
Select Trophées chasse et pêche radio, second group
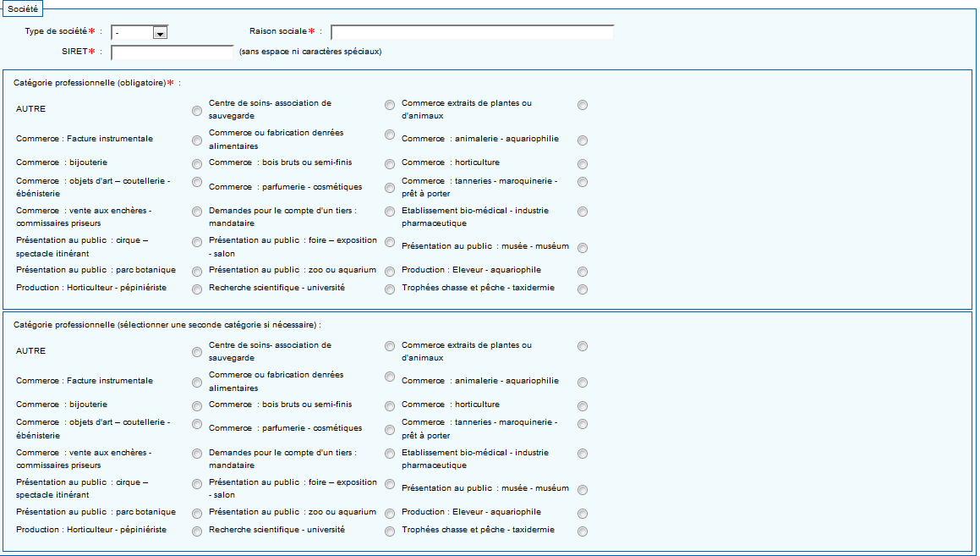(583, 531)
